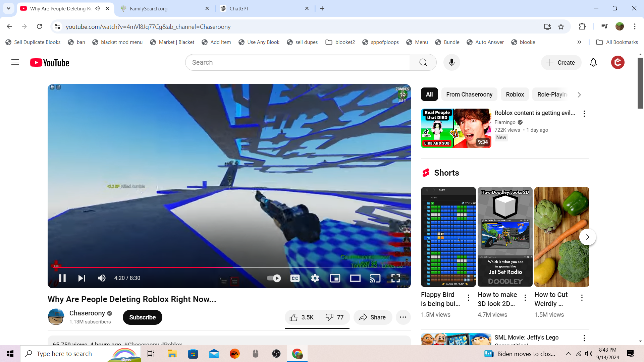The image size is (644, 362).
Task: Expand the hamburger guide menu
Action: coord(15,63)
